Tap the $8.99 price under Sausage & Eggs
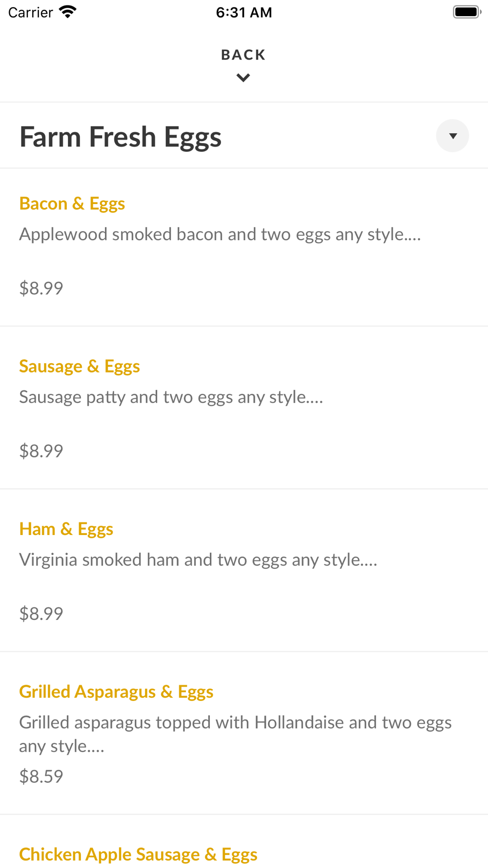 pyautogui.click(x=41, y=451)
